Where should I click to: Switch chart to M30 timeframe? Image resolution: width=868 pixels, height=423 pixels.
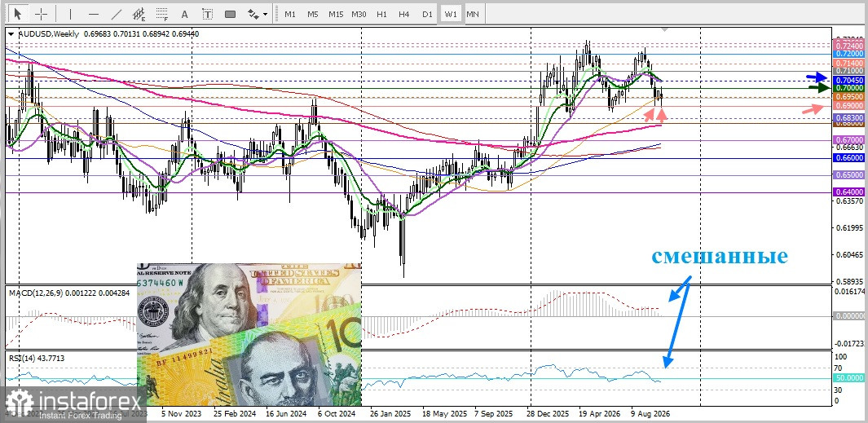[359, 14]
